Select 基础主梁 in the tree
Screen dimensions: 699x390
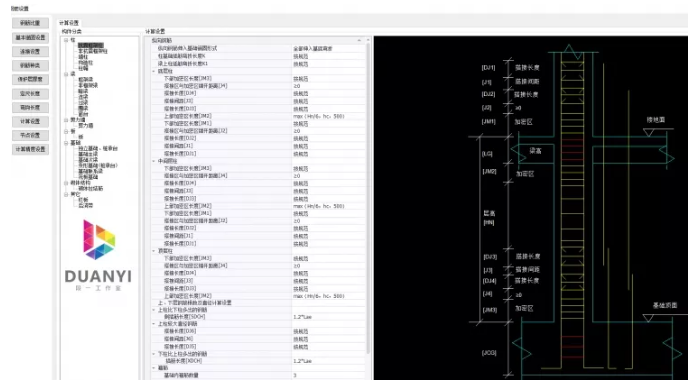pos(88,154)
